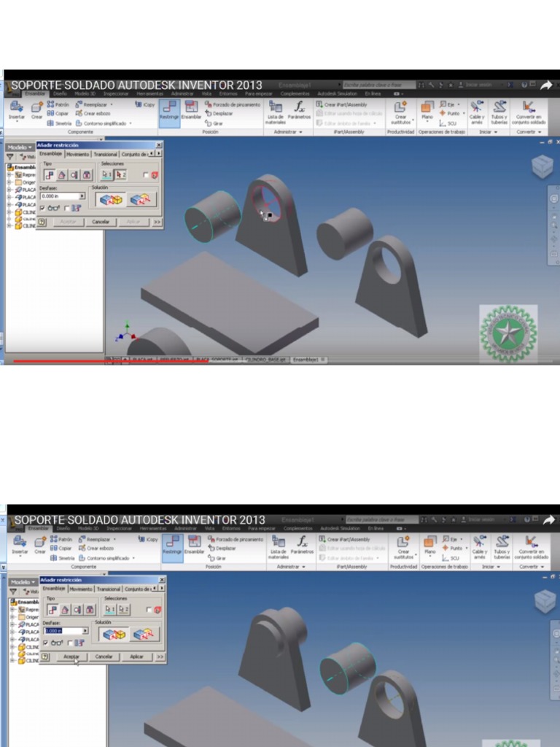Toggle preview glasses checkbox in lower dialog
The image size is (560, 747).
[46, 643]
